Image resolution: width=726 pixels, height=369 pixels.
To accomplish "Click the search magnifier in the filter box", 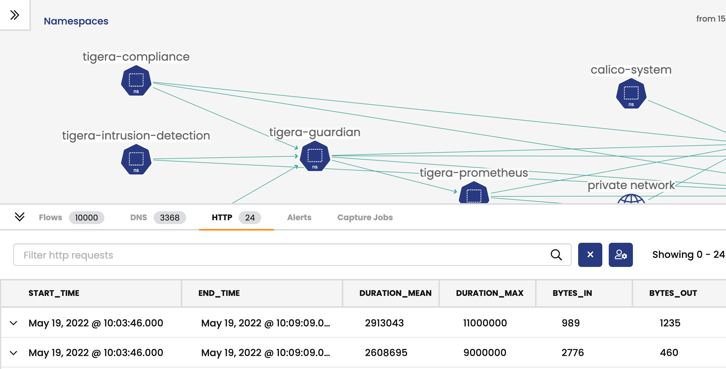I will click(x=556, y=255).
